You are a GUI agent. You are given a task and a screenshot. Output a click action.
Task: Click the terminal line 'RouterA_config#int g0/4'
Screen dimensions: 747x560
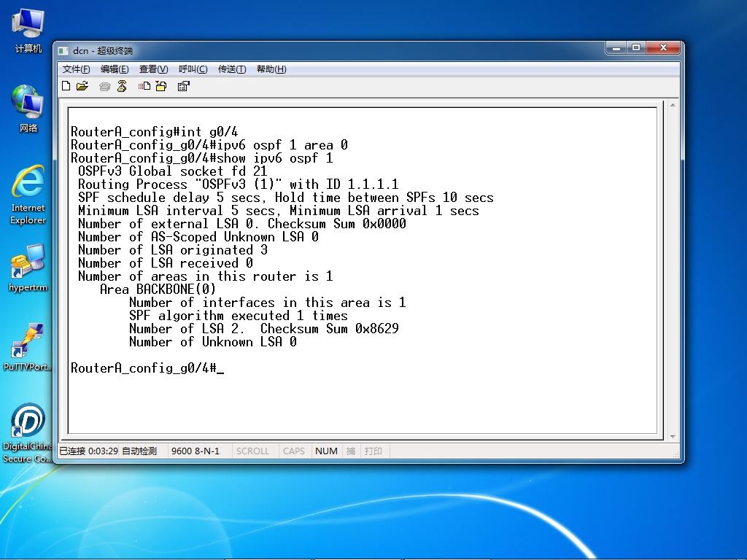click(x=155, y=132)
